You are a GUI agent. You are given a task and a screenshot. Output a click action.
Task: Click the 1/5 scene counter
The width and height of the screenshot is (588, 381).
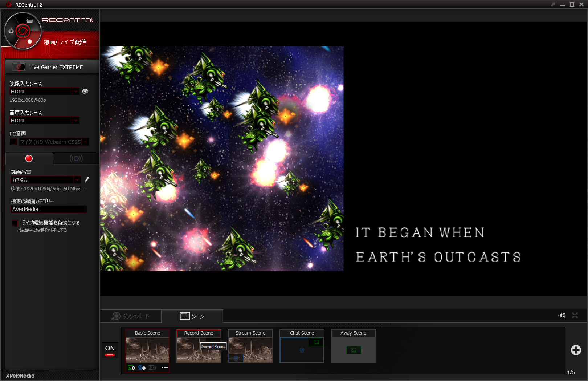(x=571, y=372)
